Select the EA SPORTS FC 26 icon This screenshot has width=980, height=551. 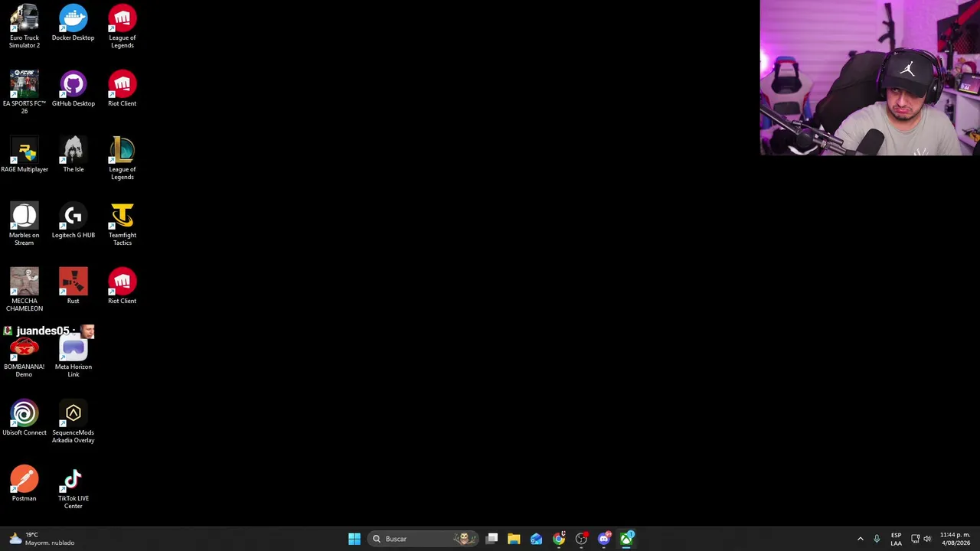point(24,93)
